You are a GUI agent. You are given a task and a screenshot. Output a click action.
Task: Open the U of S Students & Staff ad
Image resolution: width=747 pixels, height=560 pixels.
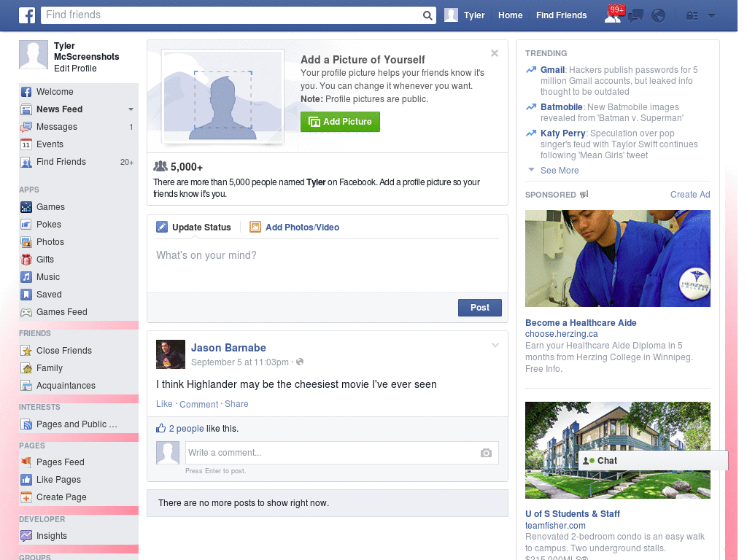tap(572, 514)
